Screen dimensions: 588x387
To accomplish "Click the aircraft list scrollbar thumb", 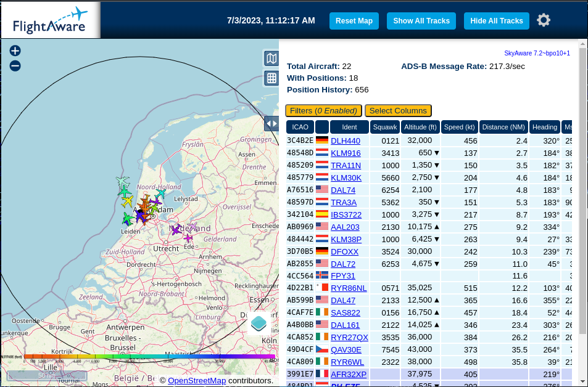I will click(x=582, y=191).
